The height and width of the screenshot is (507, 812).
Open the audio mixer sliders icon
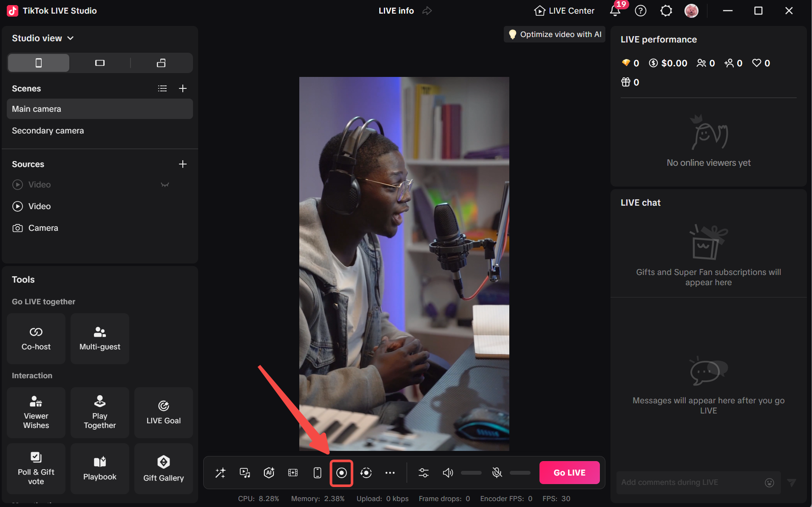pos(423,473)
